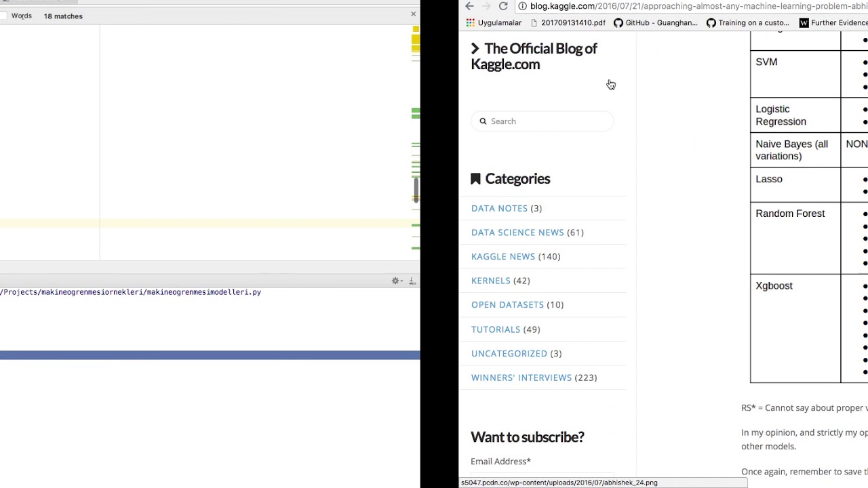
Task: Open the DATA SCIENCE NEWS category
Action: point(517,232)
